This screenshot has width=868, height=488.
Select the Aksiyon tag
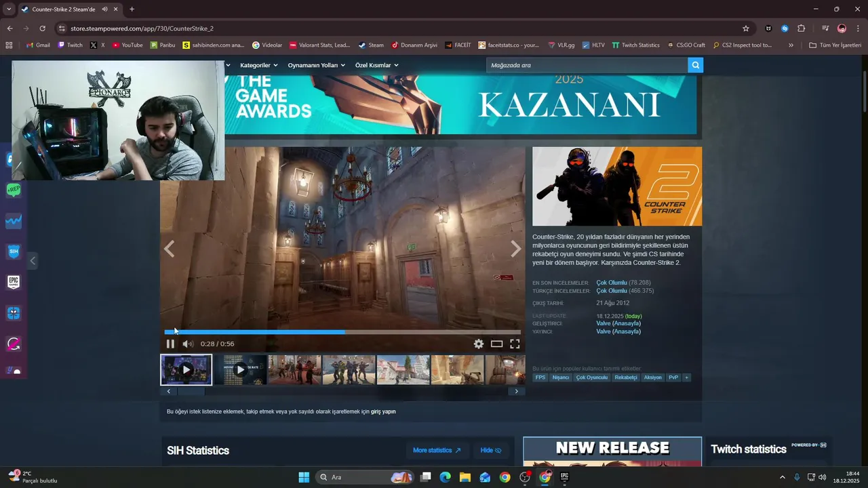(x=652, y=378)
